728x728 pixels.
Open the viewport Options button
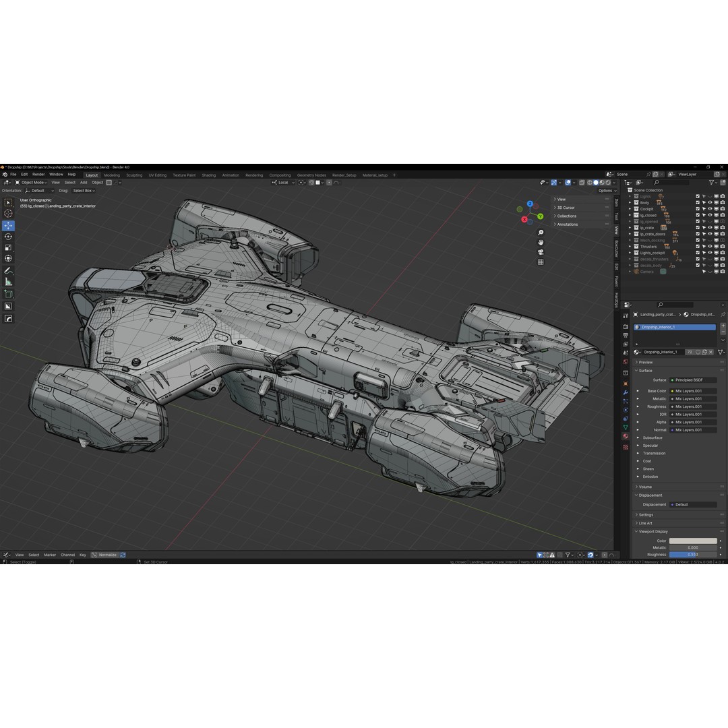[607, 190]
